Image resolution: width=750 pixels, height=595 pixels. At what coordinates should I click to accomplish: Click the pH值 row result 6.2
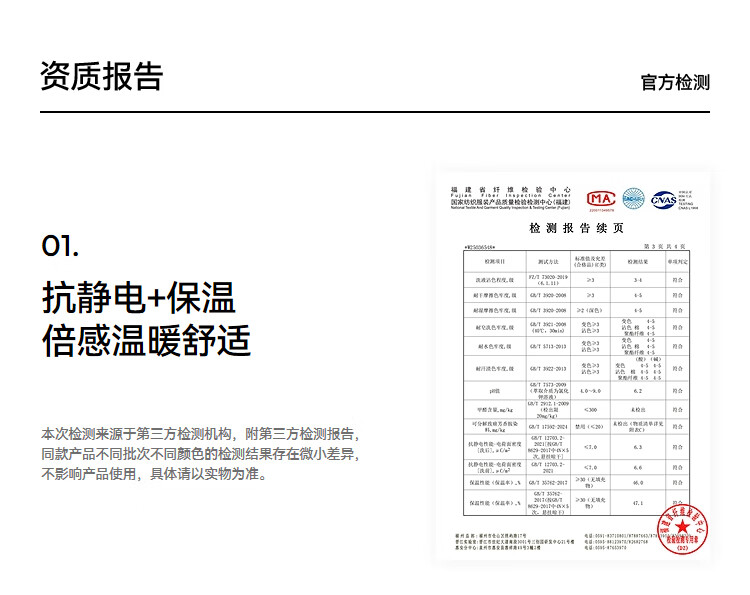tap(638, 391)
